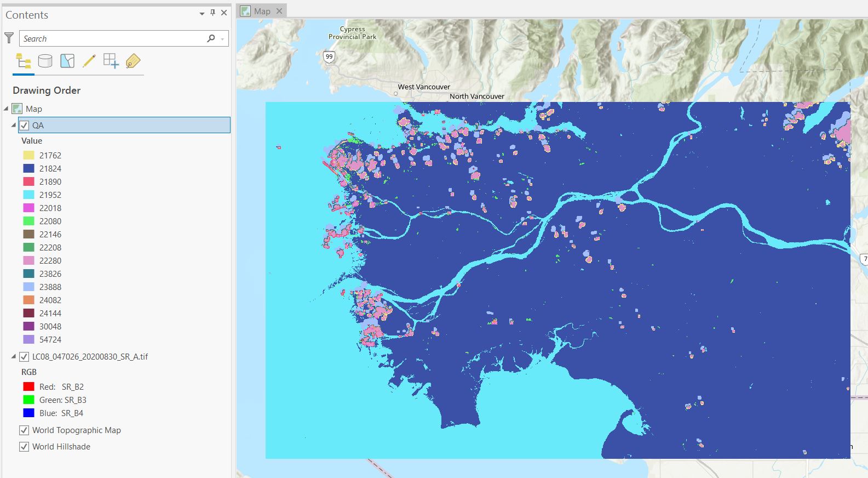This screenshot has width=868, height=478.
Task: Open List By Labeling tag view
Action: pos(133,61)
